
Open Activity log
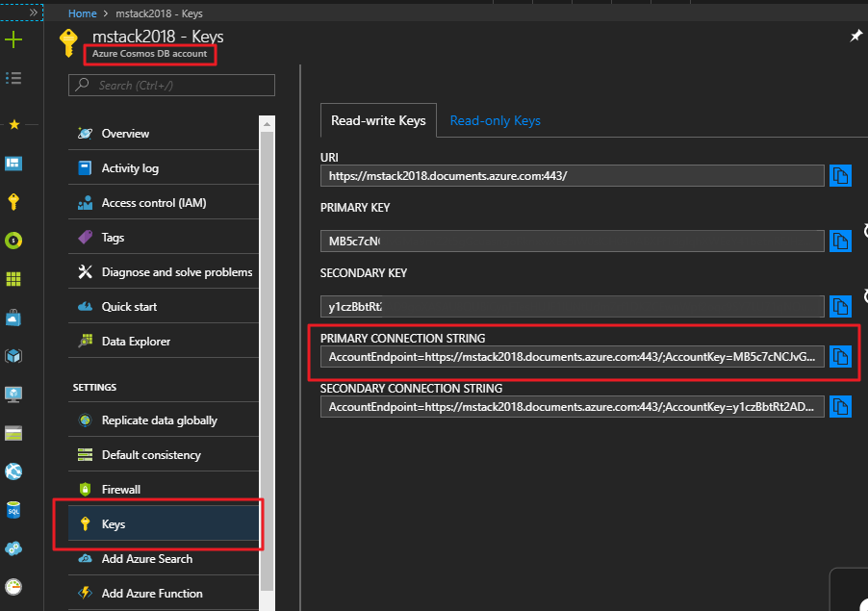coord(164,168)
